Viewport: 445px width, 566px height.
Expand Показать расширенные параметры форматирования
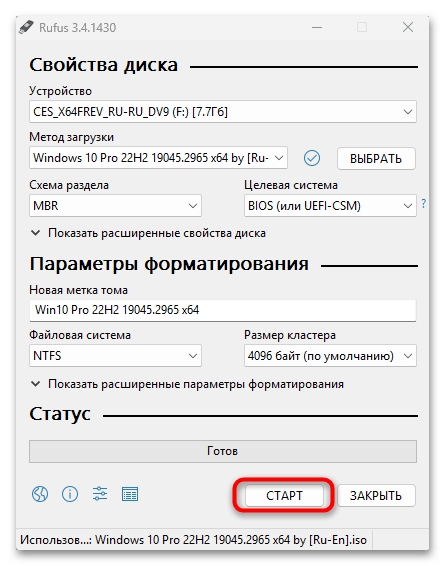[187, 384]
